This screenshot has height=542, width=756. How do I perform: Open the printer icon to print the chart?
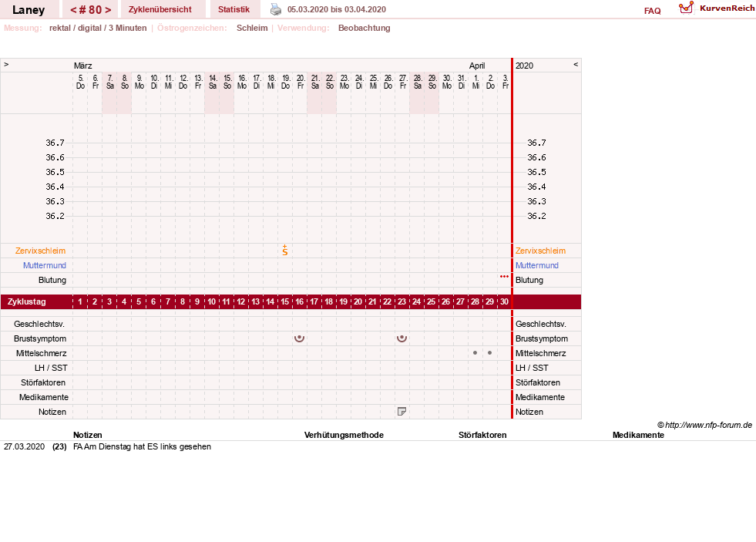tap(275, 9)
